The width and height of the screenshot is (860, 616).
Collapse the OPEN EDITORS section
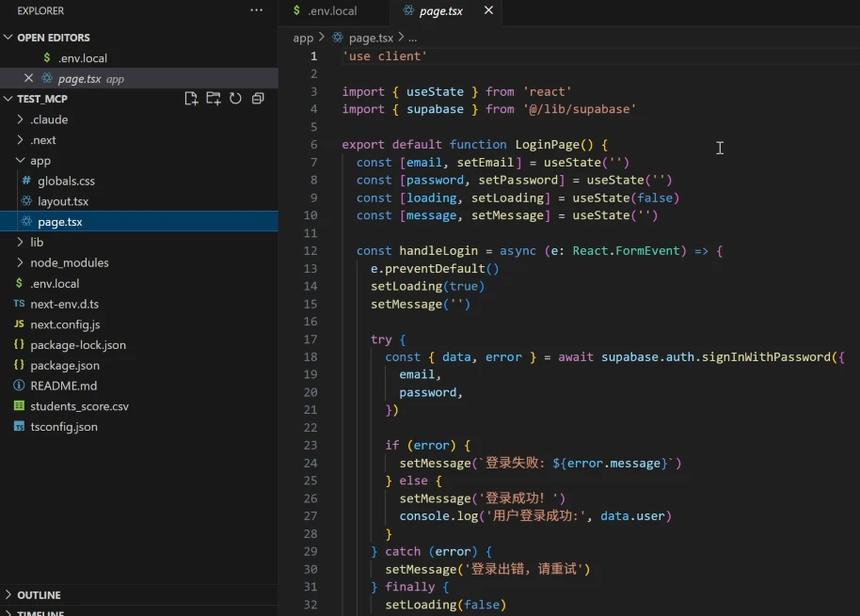(8, 38)
